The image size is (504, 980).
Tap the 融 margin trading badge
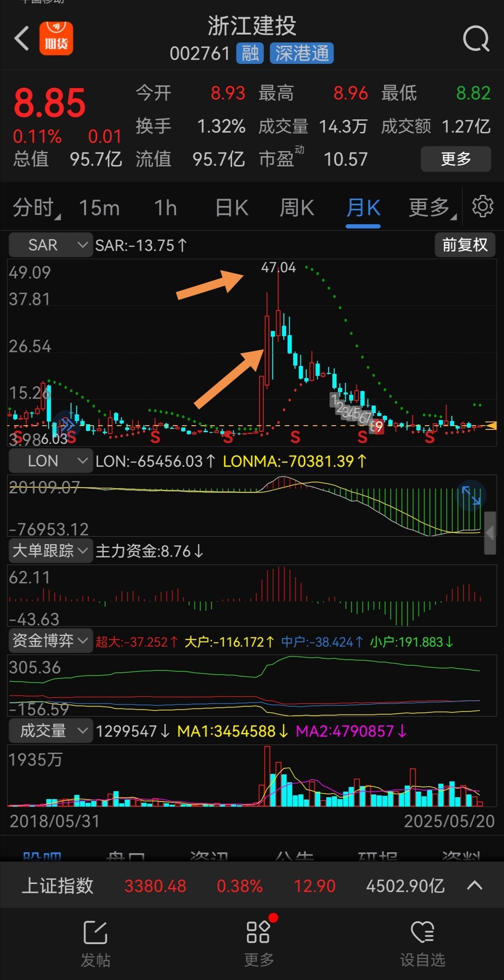[250, 53]
